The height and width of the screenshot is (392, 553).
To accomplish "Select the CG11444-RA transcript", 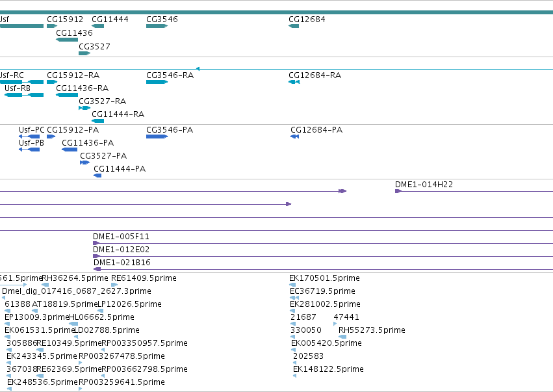I will tap(97, 121).
